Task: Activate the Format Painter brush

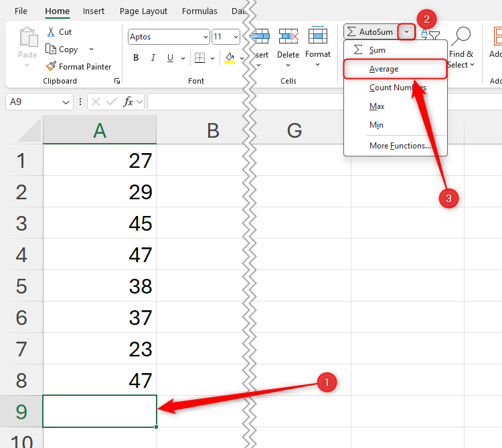Action: pyautogui.click(x=51, y=66)
